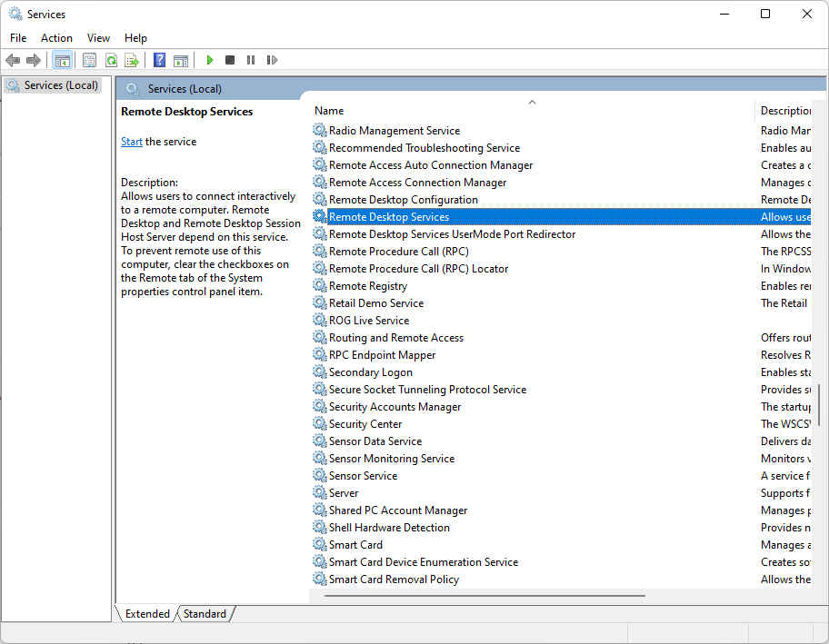The height and width of the screenshot is (644, 829).
Task: Switch to the Standard tab
Action: [x=205, y=614]
